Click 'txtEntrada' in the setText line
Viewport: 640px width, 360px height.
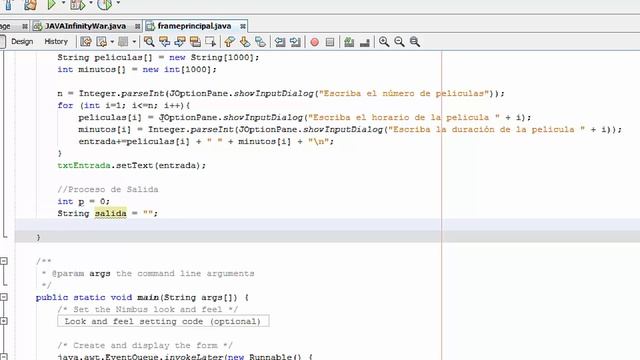coord(84,165)
